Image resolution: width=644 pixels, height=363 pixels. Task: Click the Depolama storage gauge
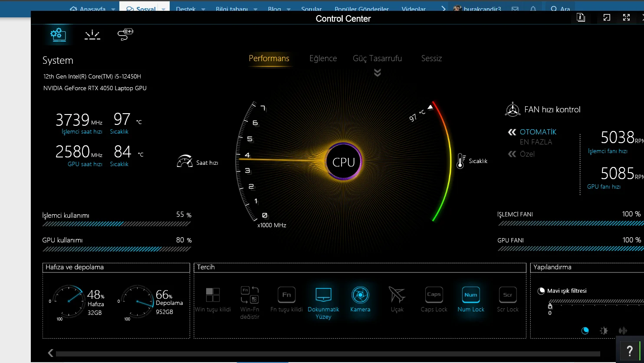click(x=137, y=301)
